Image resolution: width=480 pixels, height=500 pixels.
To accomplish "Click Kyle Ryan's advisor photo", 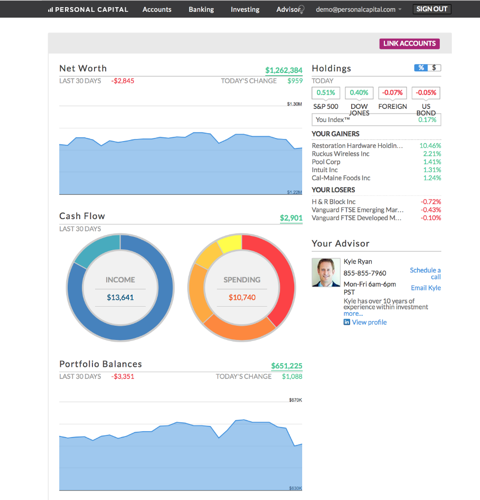I will coord(326,272).
